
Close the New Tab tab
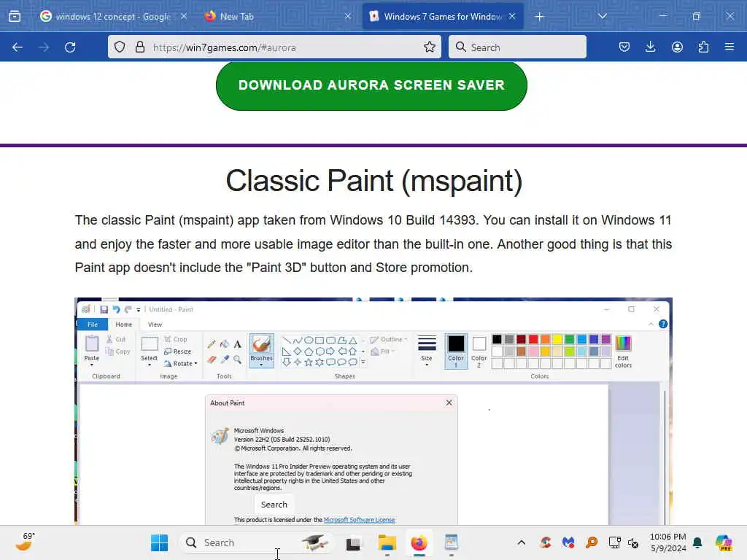[348, 16]
